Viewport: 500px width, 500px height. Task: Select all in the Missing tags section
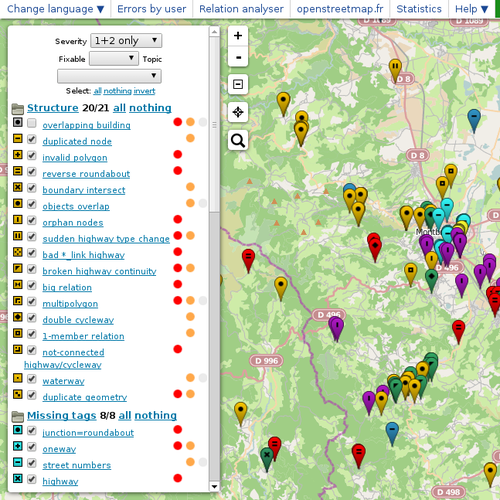coord(125,416)
